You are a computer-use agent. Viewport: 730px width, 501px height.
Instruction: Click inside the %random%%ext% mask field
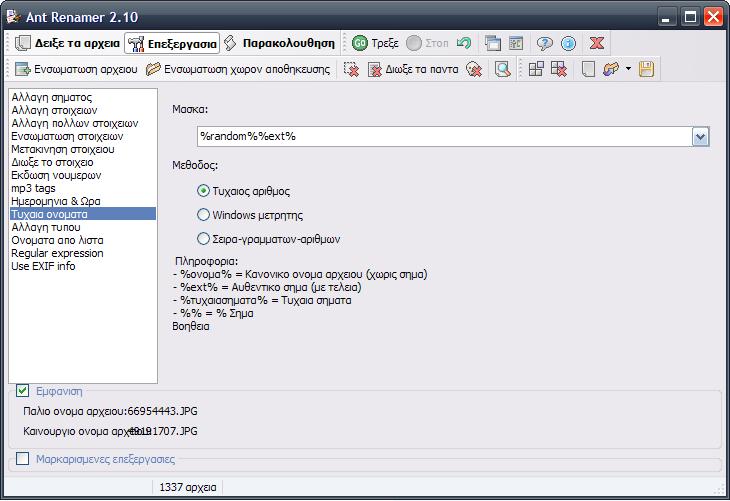click(445, 137)
